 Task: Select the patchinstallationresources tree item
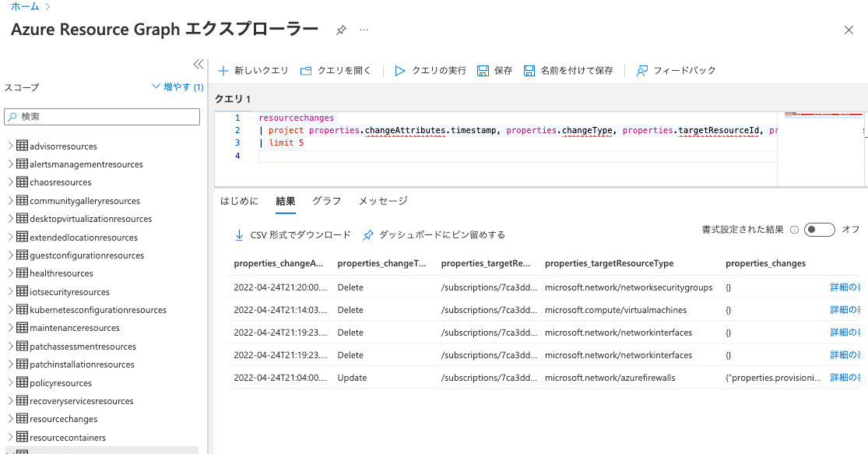point(82,364)
